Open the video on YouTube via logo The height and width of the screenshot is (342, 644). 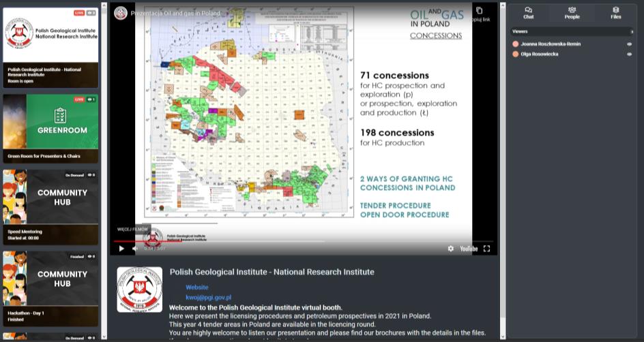[x=469, y=249]
